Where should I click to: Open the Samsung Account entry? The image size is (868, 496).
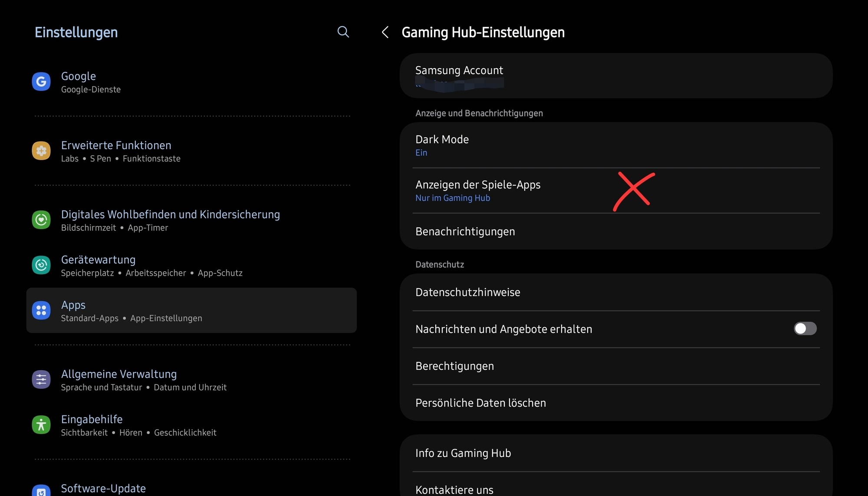point(459,76)
